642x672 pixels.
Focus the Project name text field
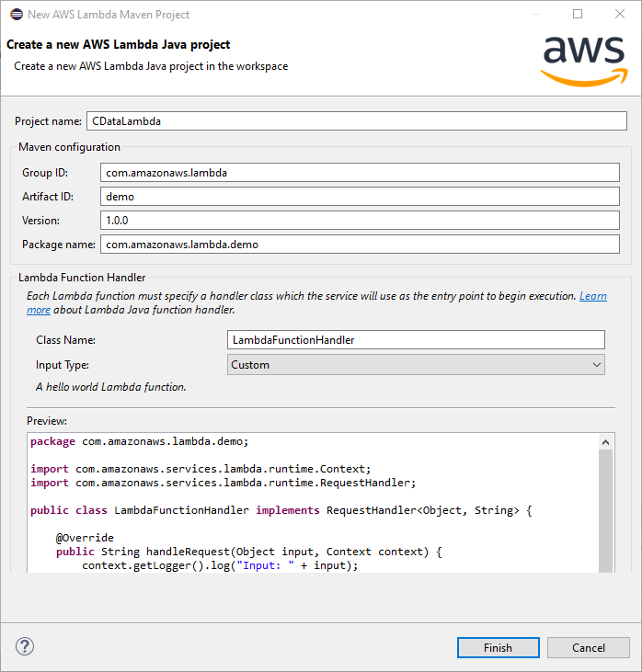coord(357,120)
